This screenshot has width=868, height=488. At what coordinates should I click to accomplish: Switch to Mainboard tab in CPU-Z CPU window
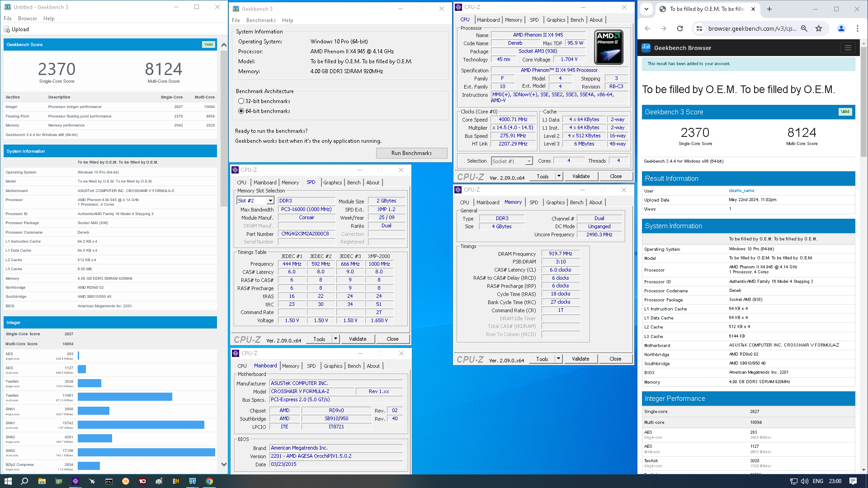pyautogui.click(x=488, y=20)
